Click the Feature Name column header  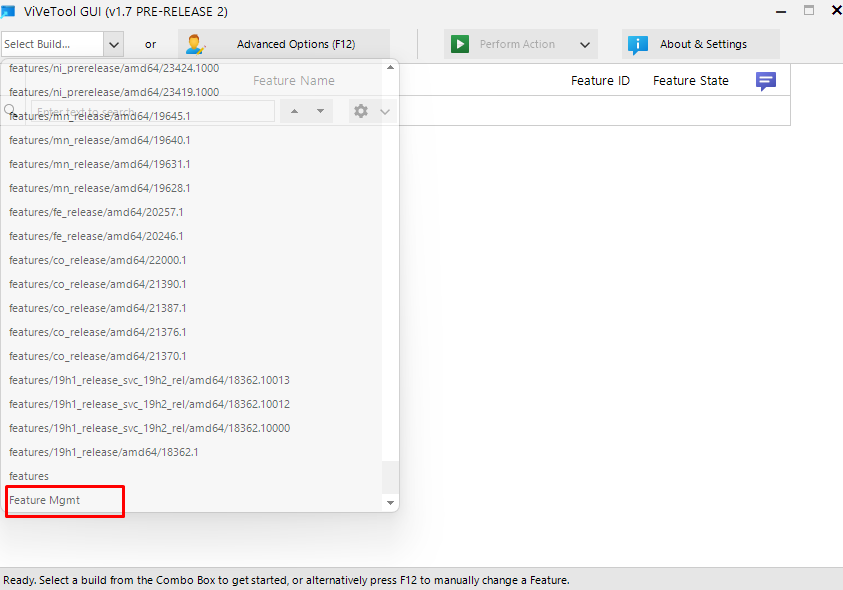(294, 81)
